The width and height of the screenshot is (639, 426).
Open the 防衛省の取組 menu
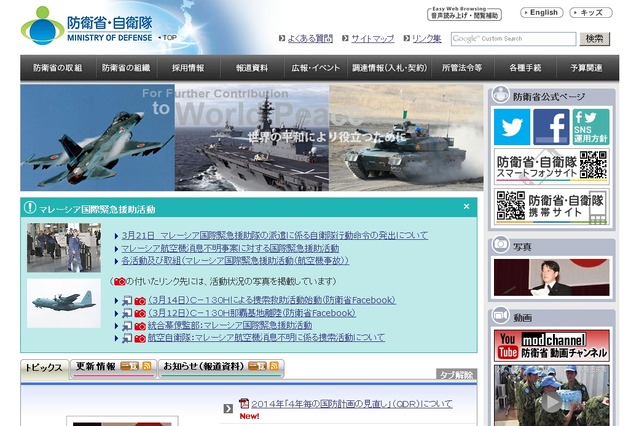pyautogui.click(x=58, y=68)
